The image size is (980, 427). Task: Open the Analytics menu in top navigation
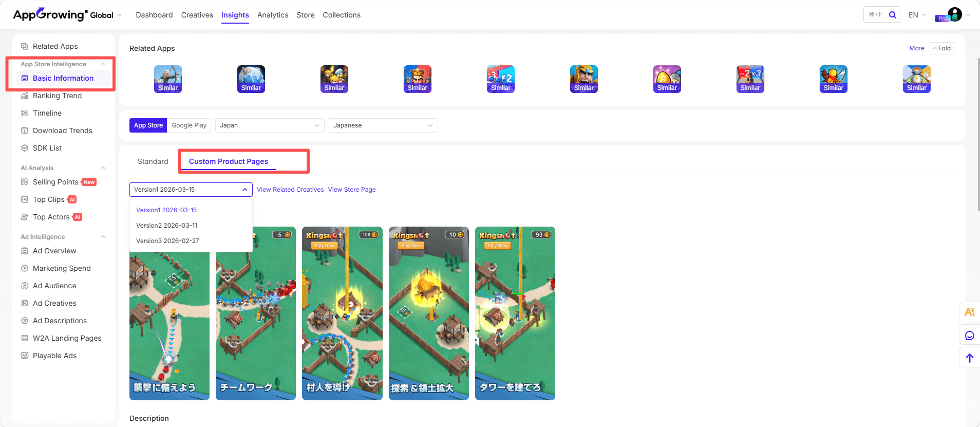[x=272, y=15]
